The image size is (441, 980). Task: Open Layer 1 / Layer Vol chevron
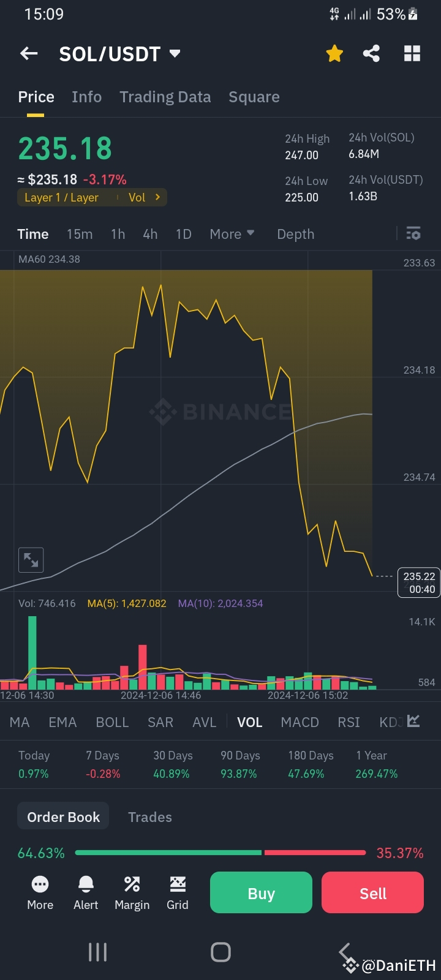[x=157, y=197]
